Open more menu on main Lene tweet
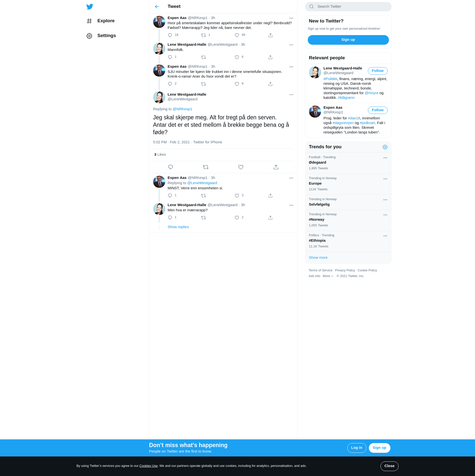 click(x=291, y=95)
